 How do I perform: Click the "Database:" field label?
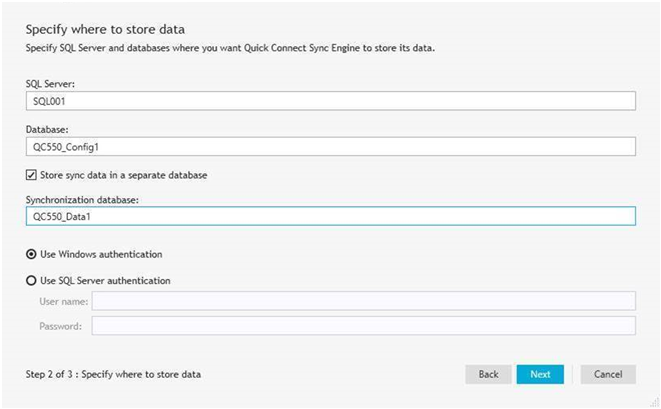tap(47, 129)
